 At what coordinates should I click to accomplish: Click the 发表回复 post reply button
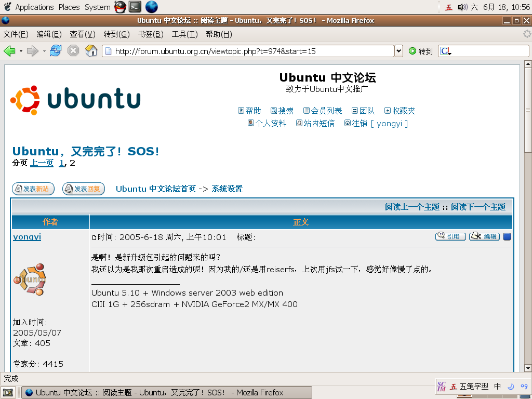click(84, 189)
